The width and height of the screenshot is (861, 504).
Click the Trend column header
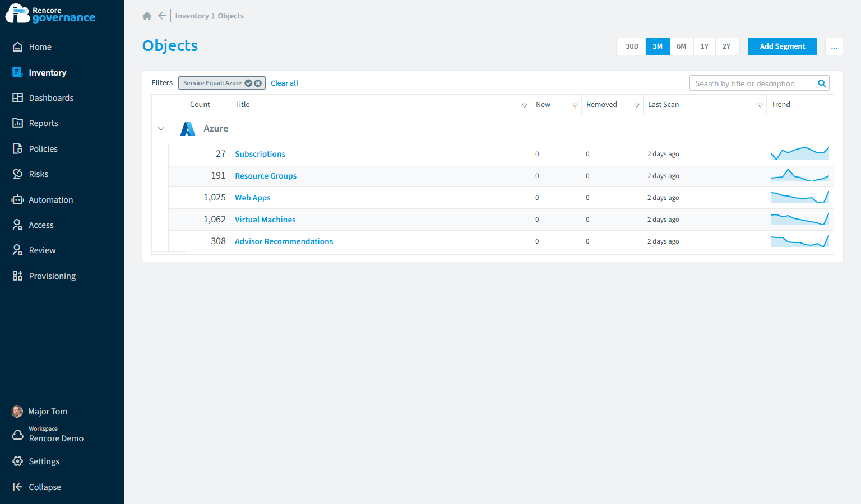781,105
